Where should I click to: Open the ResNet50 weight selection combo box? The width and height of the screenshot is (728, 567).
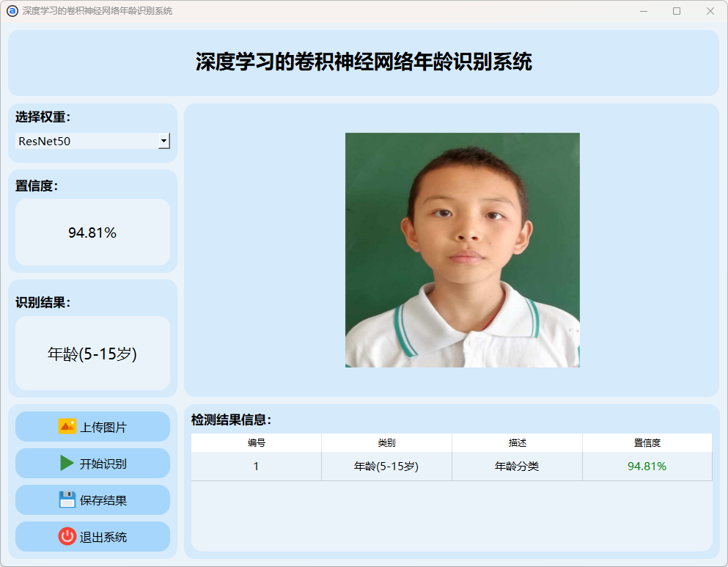pyautogui.click(x=87, y=141)
